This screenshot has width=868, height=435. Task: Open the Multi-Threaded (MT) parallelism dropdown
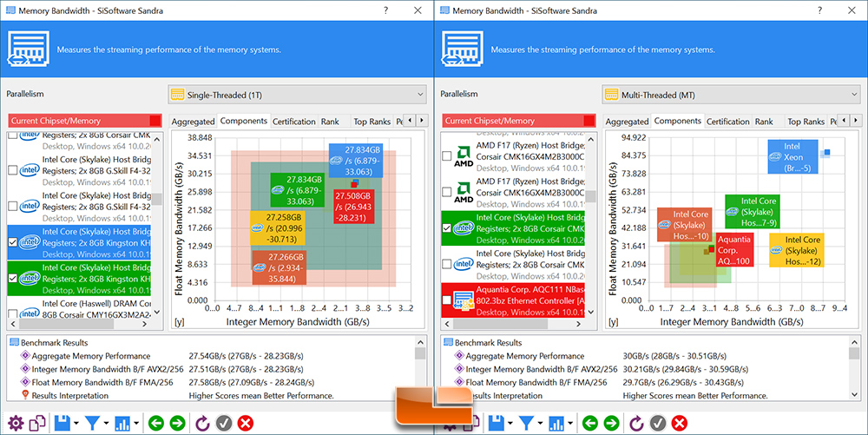click(731, 95)
